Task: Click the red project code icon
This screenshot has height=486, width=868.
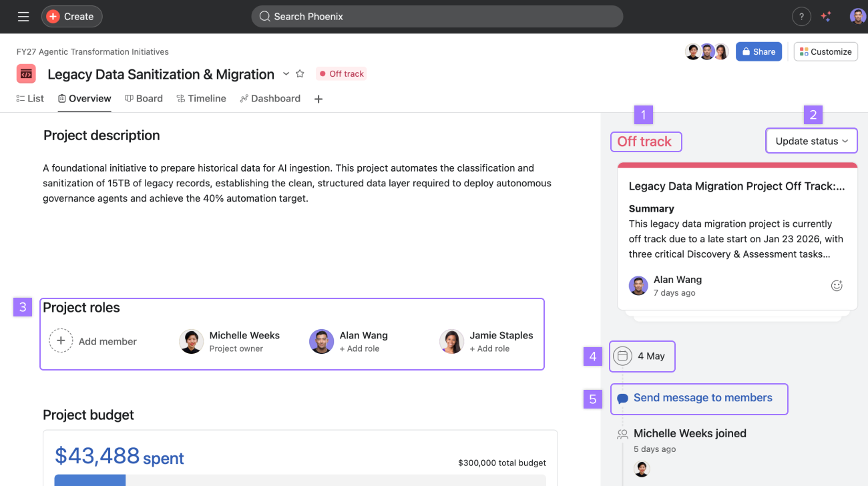Action: click(26, 74)
